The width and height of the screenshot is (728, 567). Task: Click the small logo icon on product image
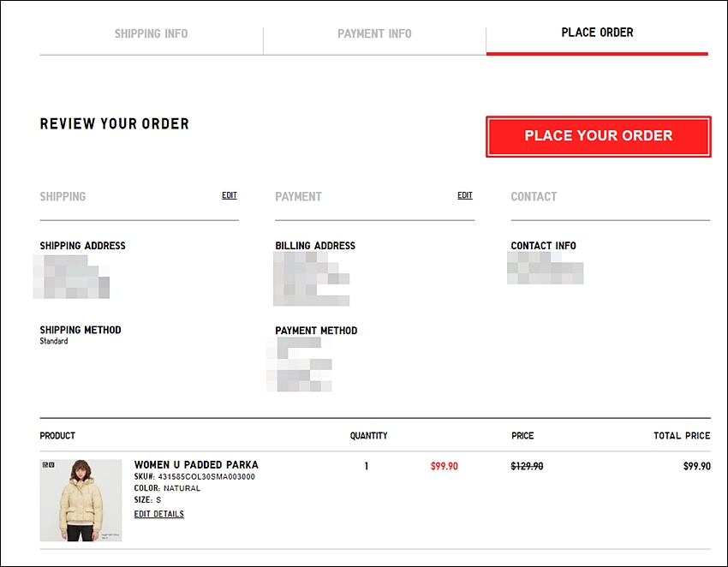coord(48,467)
